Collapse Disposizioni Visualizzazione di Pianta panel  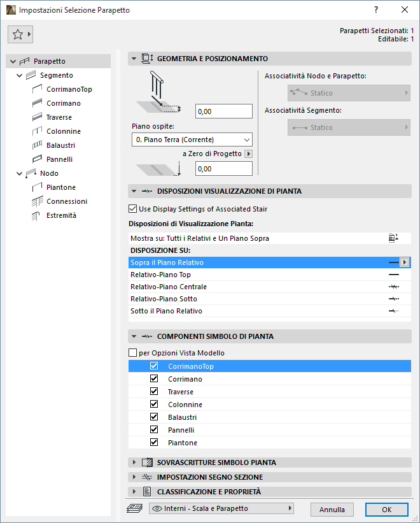click(x=134, y=192)
